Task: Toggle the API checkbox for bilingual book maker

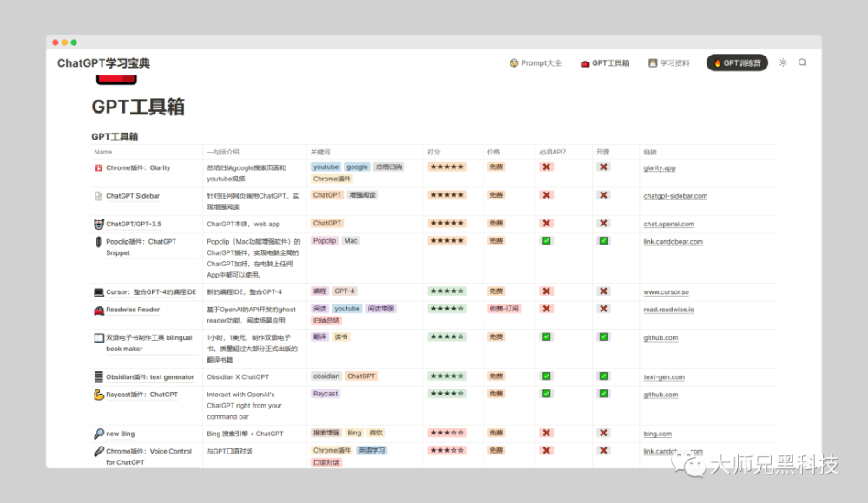Action: [x=546, y=337]
